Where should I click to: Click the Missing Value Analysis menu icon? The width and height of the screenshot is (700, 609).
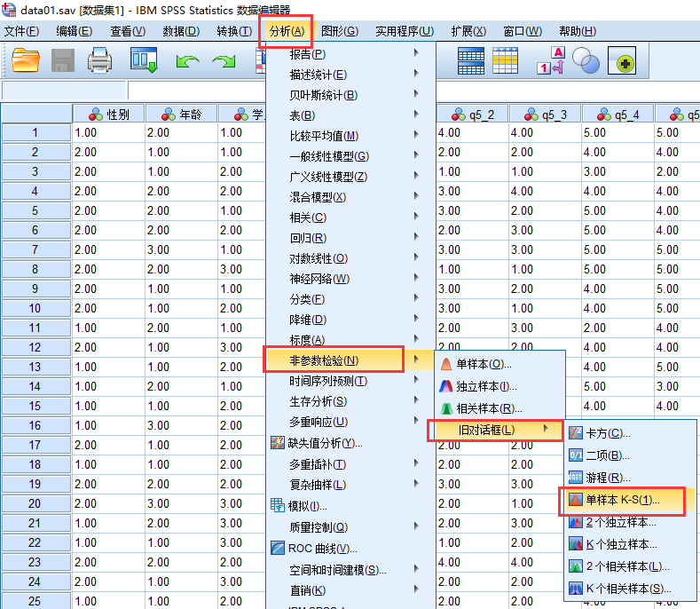[x=278, y=443]
